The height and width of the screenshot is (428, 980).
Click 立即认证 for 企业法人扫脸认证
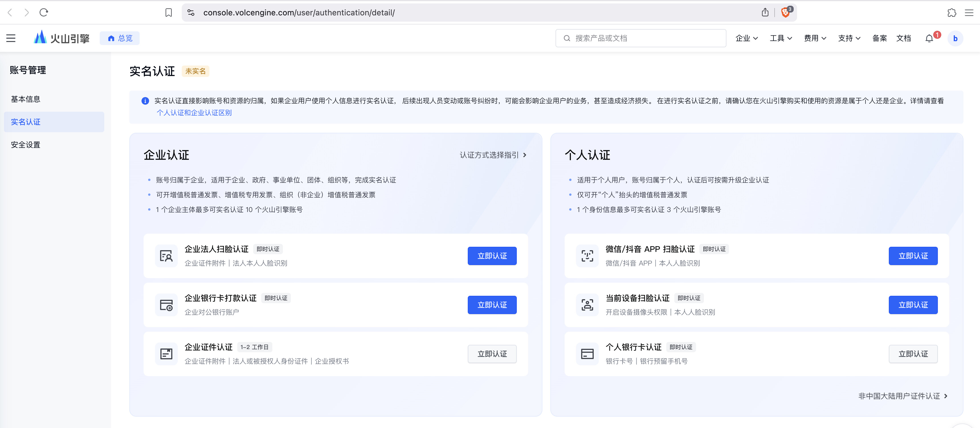coord(492,256)
